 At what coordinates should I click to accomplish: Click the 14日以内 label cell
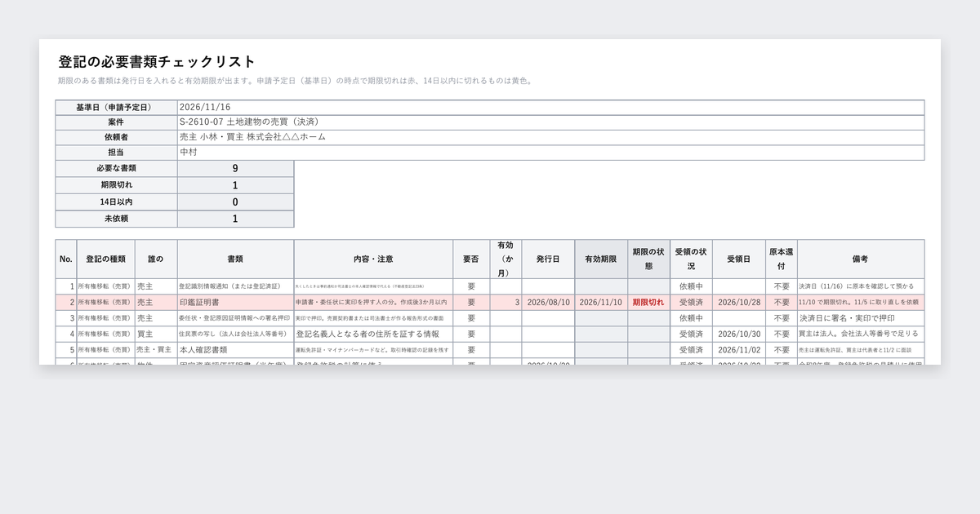click(x=116, y=202)
